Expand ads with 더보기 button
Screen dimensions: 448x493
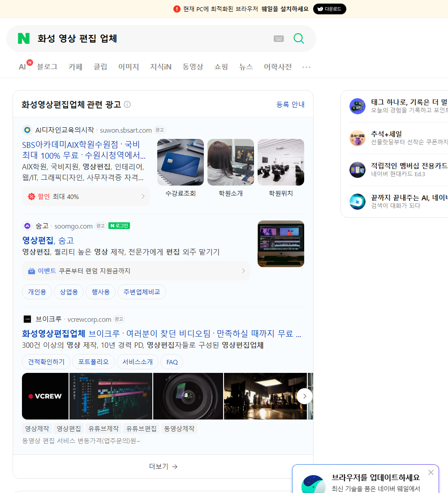(163, 467)
